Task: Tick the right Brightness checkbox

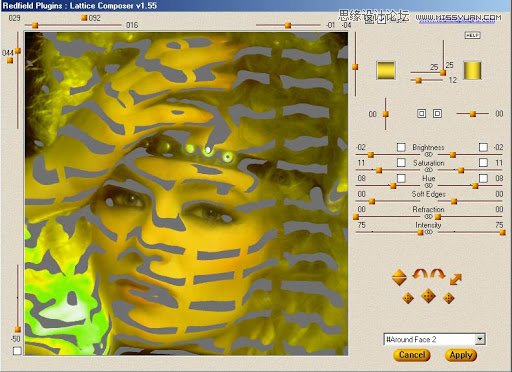Action: point(483,147)
